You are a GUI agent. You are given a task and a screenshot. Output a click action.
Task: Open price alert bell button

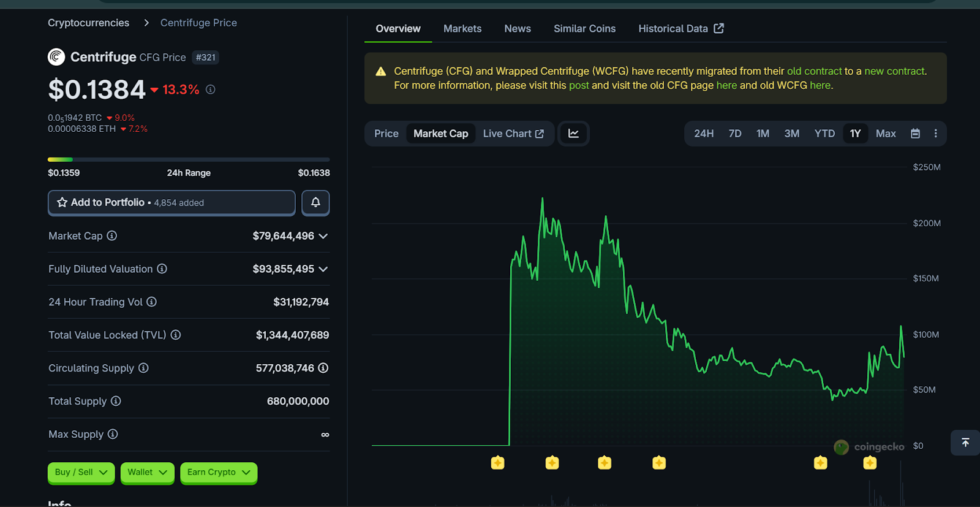(315, 202)
